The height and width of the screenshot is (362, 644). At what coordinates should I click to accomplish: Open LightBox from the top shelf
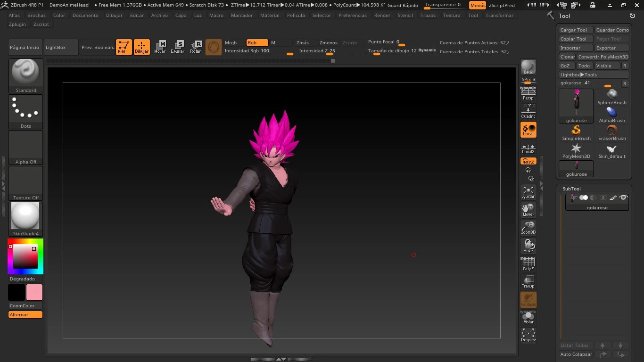(x=61, y=47)
